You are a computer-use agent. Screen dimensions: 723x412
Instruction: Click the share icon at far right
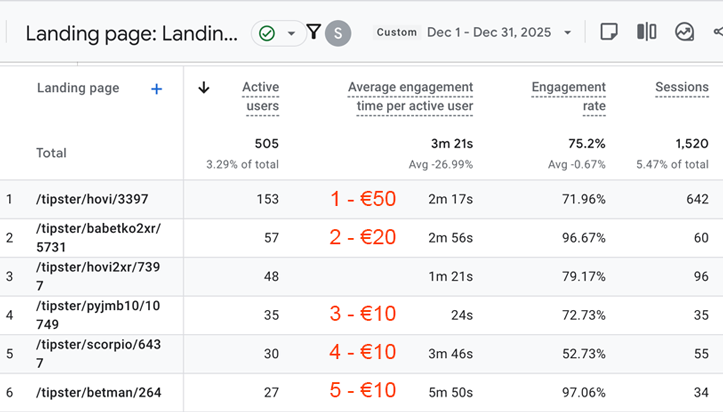point(717,32)
